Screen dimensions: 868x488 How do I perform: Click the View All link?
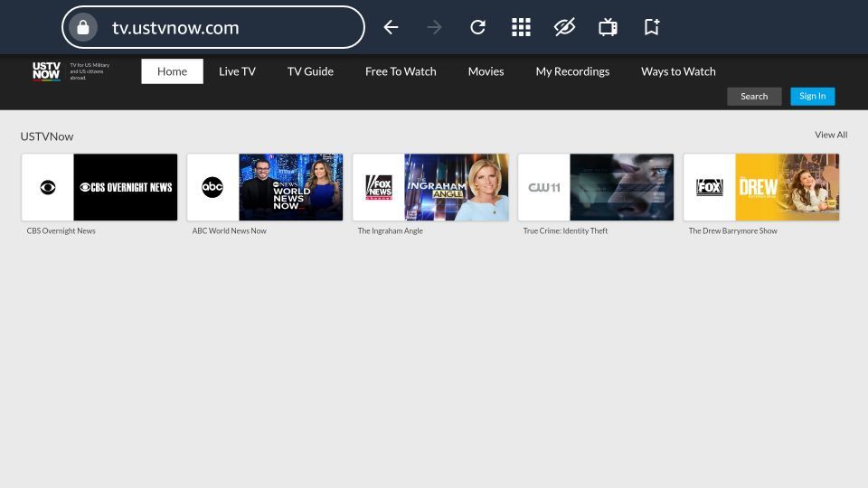click(x=831, y=135)
